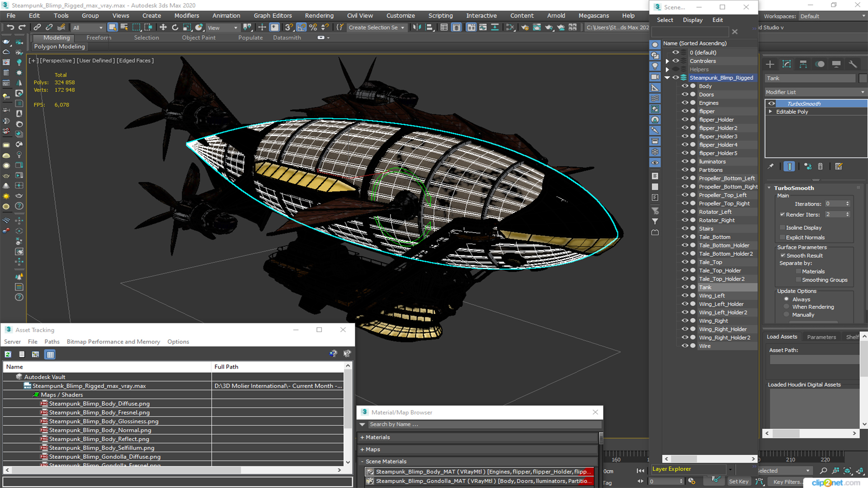Click the Undo arrow in main toolbar

coord(10,28)
